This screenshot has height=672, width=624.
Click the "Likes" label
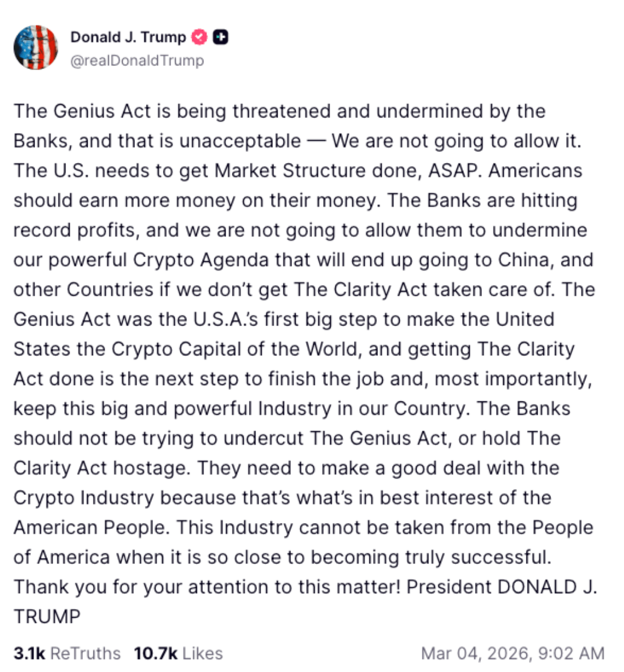point(202,653)
